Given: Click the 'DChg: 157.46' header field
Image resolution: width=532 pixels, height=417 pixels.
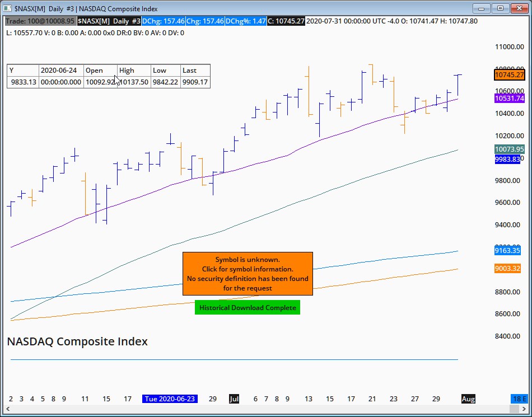Looking at the screenshot, I should [163, 21].
